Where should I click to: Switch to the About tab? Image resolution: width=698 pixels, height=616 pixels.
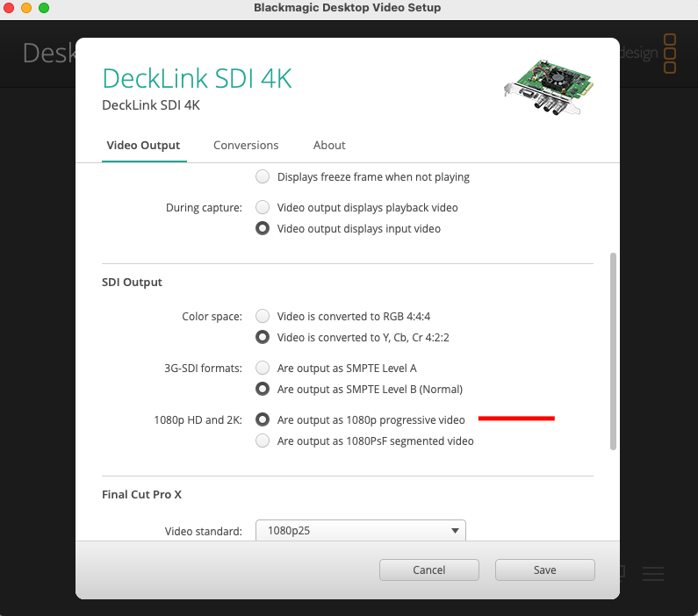click(x=329, y=145)
